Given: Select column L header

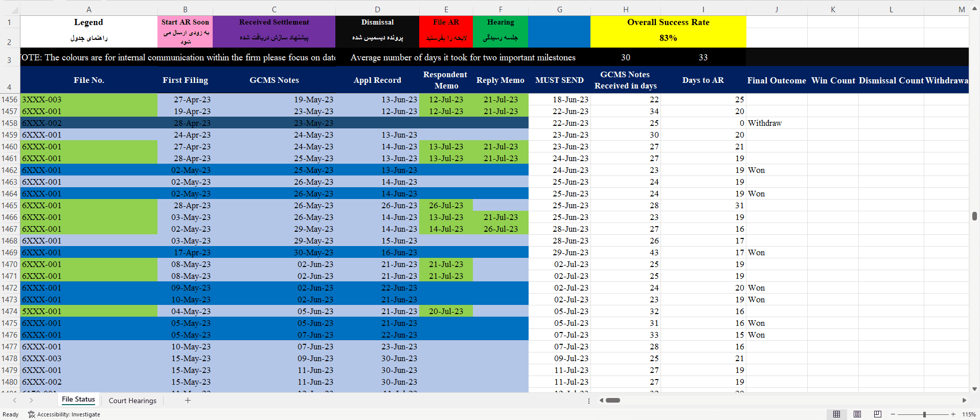Looking at the screenshot, I should click(891, 10).
